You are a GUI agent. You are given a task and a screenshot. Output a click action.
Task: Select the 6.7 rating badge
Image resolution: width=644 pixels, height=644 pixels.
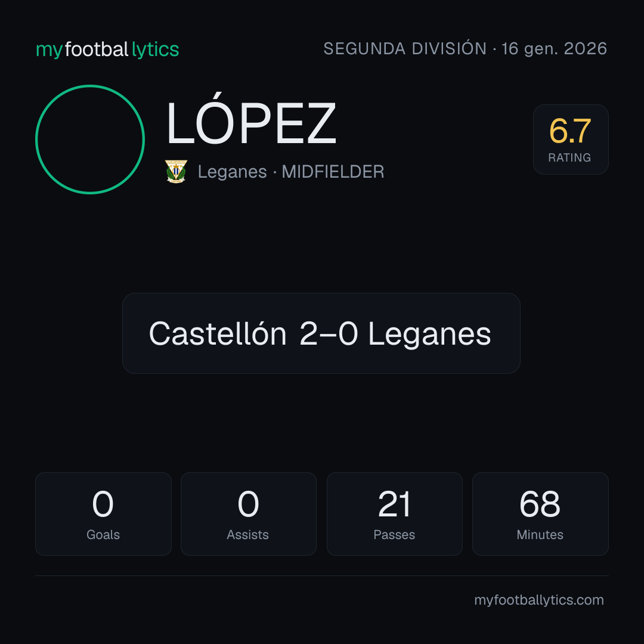pyautogui.click(x=571, y=140)
